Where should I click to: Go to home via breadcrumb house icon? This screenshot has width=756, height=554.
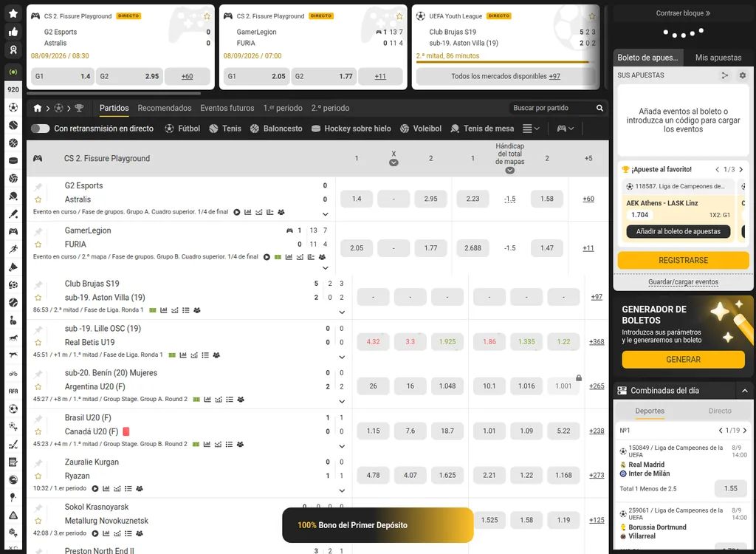pos(37,108)
